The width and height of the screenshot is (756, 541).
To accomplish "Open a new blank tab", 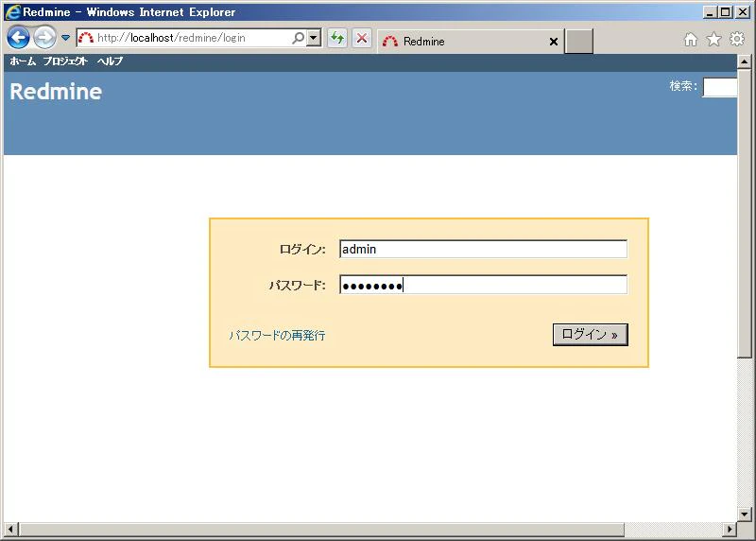I will pyautogui.click(x=578, y=41).
